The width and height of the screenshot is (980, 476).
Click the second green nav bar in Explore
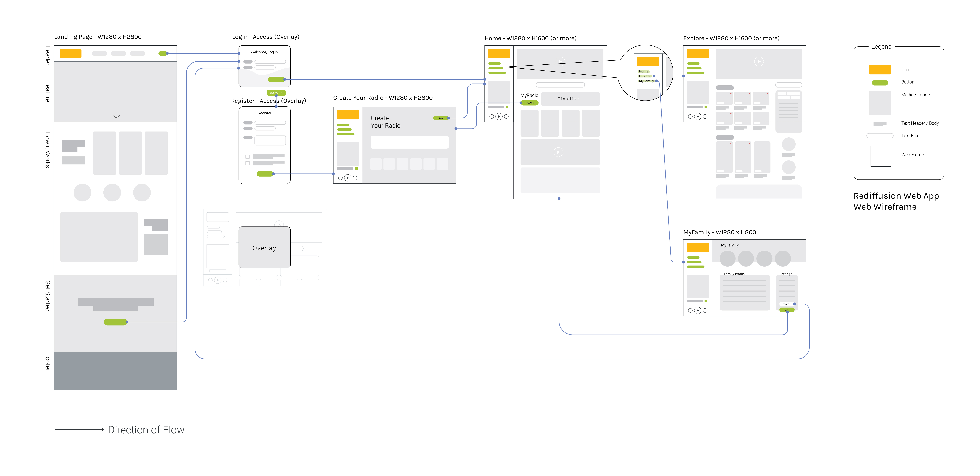point(694,68)
